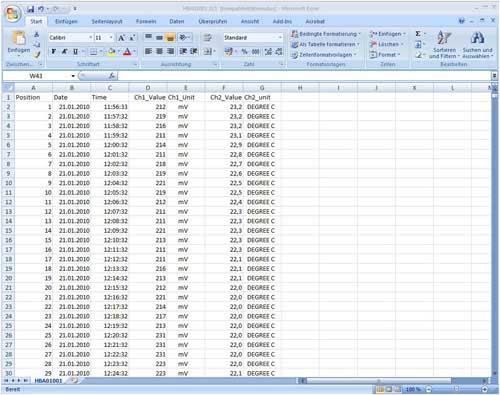Click the fill color bucket icon
The width and height of the screenshot is (500, 395).
tap(112, 52)
